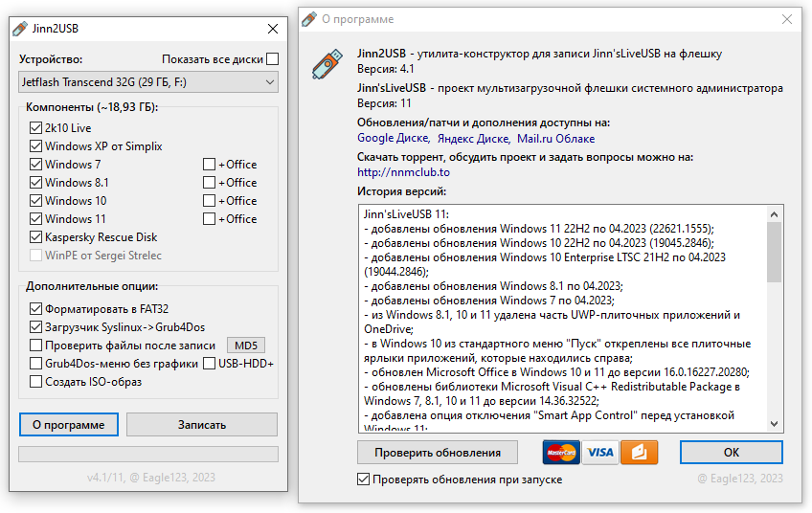Close the Jinn2USB window
Screen dimensions: 812x513
click(273, 29)
